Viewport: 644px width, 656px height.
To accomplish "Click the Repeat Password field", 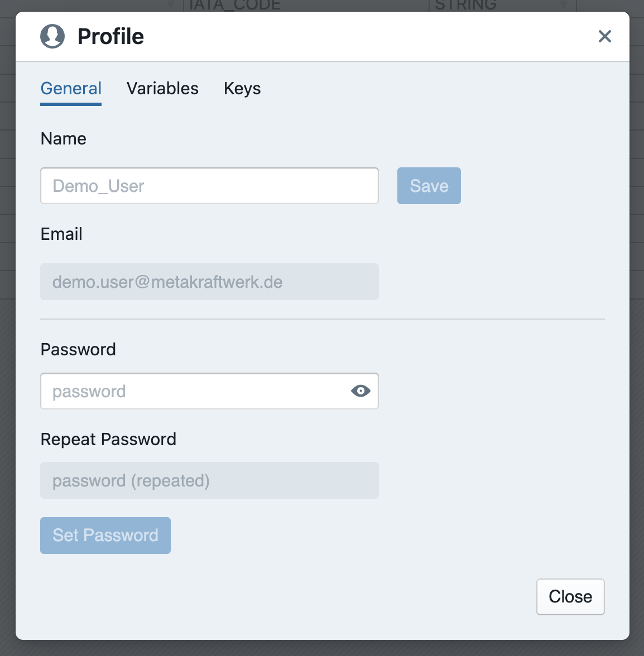I will point(209,480).
